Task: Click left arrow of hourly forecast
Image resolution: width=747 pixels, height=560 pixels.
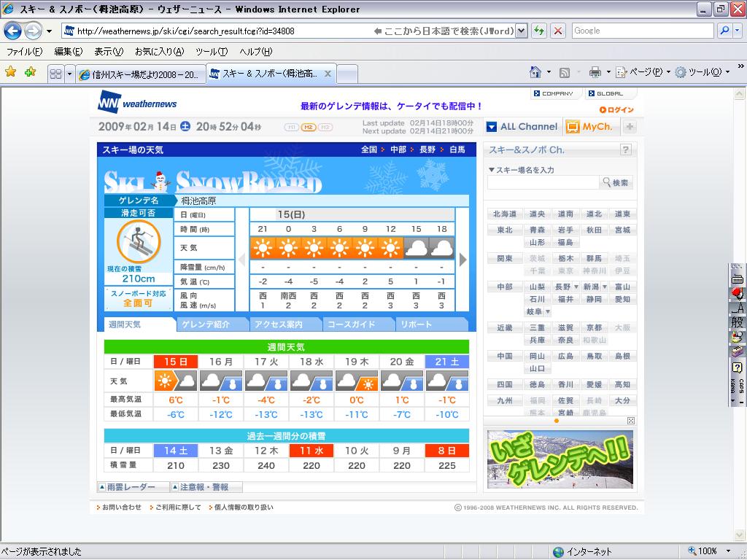Action: point(242,260)
